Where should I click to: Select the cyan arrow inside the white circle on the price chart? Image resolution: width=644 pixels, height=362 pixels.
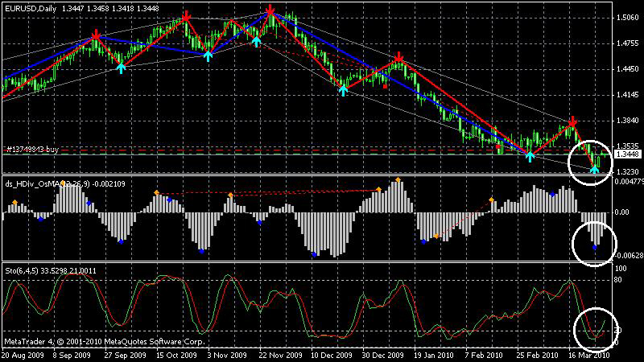point(594,168)
